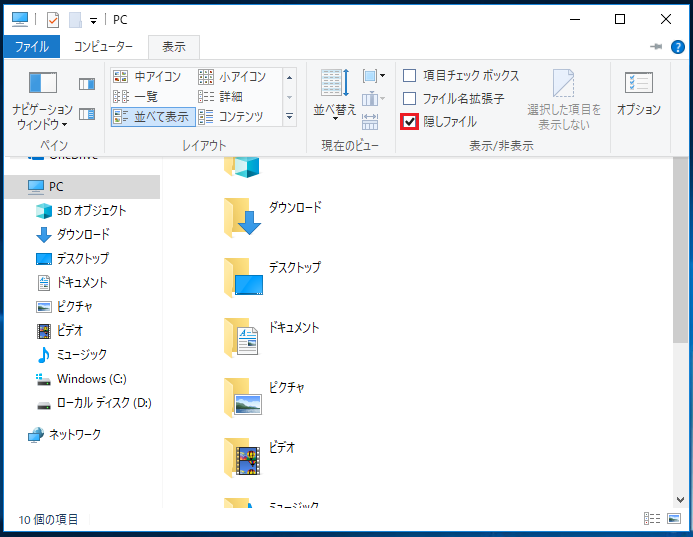Screen dimensions: 693x537
Task: Click the PC icon in title bar
Action: [x=20, y=19]
